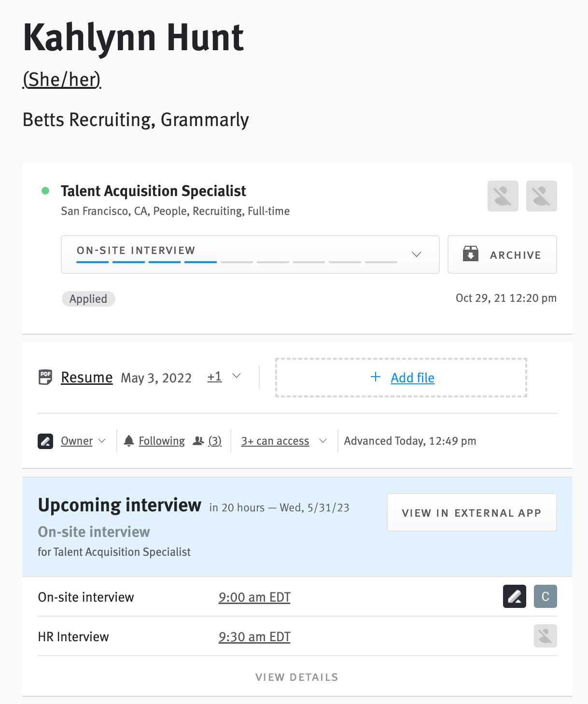The width and height of the screenshot is (588, 704).
Task: Open the Owner dropdown
Action: tap(102, 441)
